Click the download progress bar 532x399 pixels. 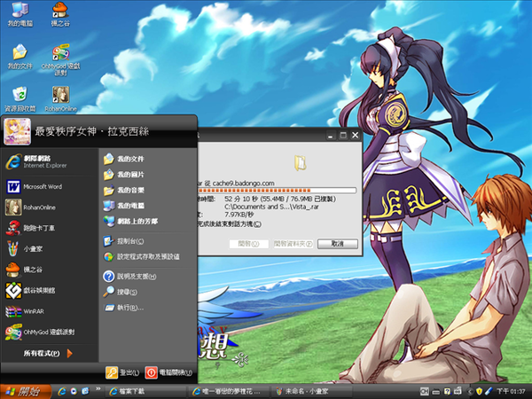pos(277,191)
